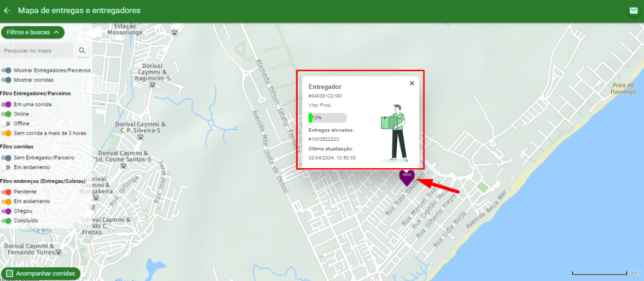Open Acompanhar corridas button
Image resolution: width=644 pixels, height=281 pixels.
40,273
